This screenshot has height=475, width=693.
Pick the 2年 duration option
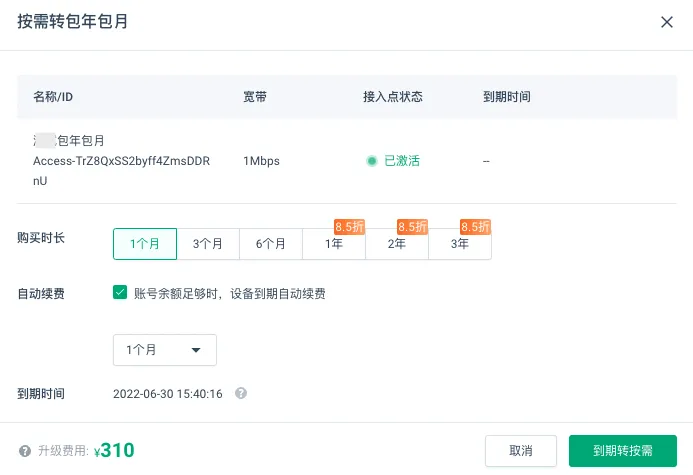click(397, 244)
